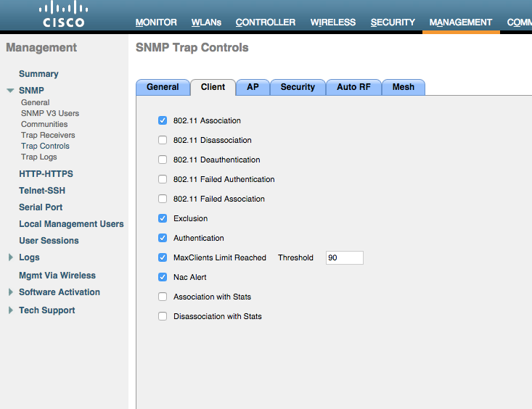Image resolution: width=532 pixels, height=409 pixels.
Task: Open Local Management Users page
Action: (x=71, y=224)
